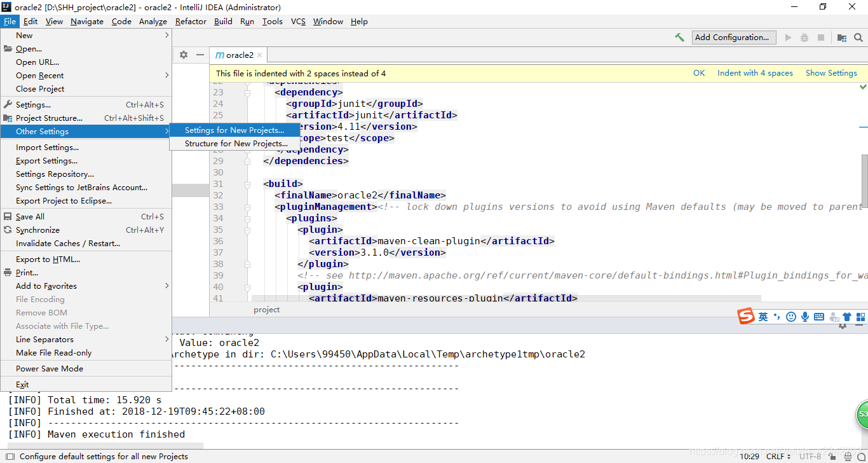The width and height of the screenshot is (868, 463).
Task: Click Indent with 4 spaces link
Action: (755, 73)
